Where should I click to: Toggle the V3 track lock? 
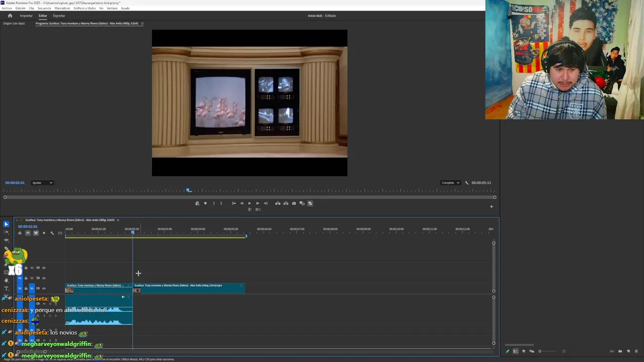[x=26, y=267]
